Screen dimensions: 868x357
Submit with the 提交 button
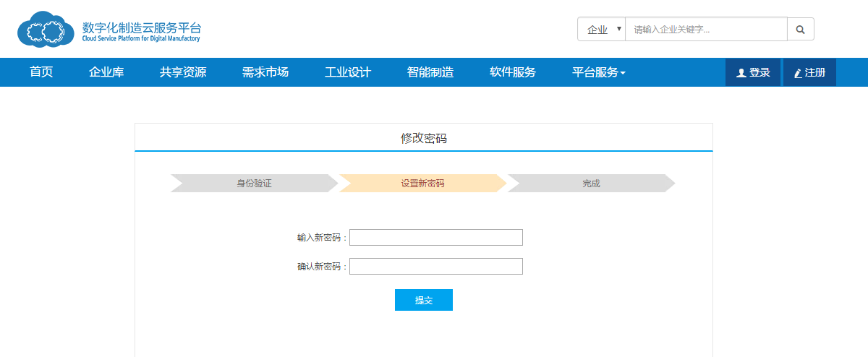point(424,300)
